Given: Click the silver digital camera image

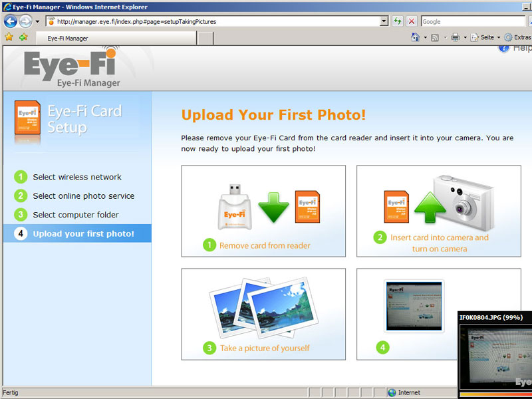Looking at the screenshot, I should pyautogui.click(x=464, y=203).
